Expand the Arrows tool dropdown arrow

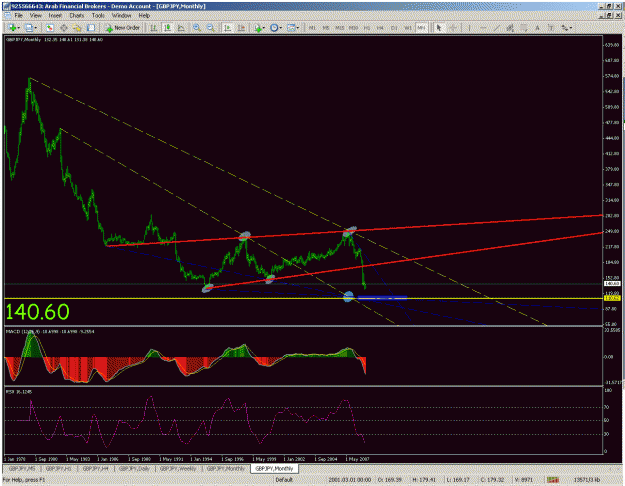571,28
